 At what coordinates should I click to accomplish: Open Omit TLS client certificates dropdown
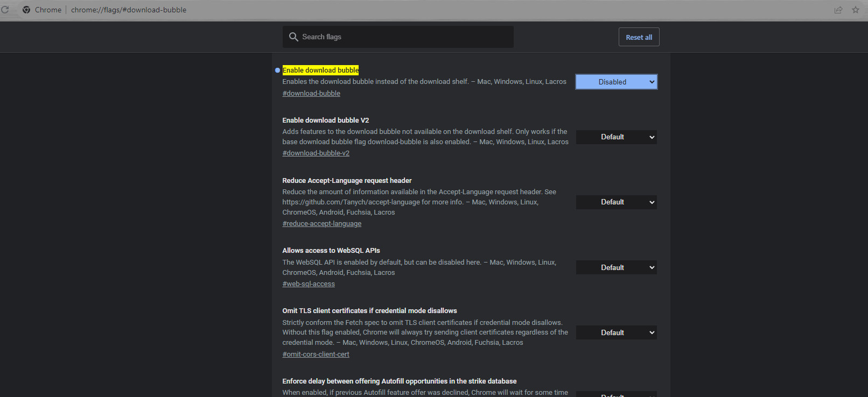pos(616,332)
